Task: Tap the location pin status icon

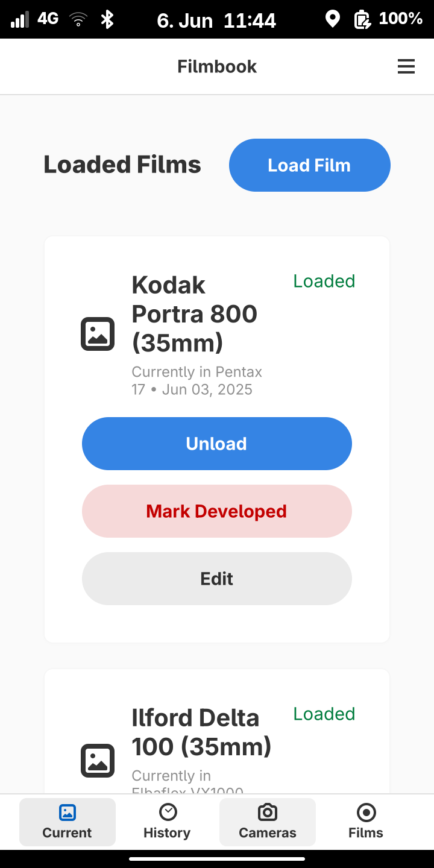Action: pos(332,19)
